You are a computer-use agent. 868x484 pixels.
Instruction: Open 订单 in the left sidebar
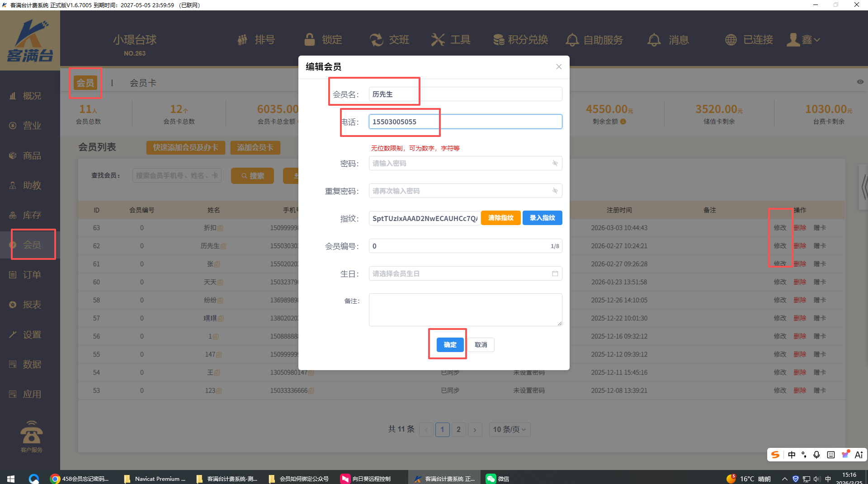coord(32,275)
